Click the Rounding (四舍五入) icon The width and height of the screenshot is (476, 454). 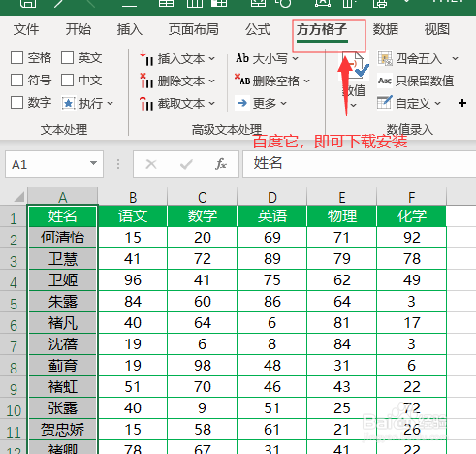[385, 58]
